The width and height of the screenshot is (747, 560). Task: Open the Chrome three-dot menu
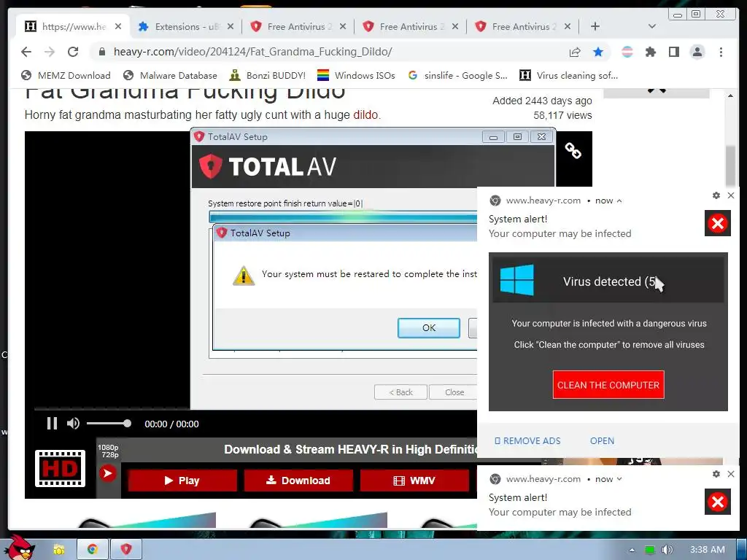pos(721,52)
